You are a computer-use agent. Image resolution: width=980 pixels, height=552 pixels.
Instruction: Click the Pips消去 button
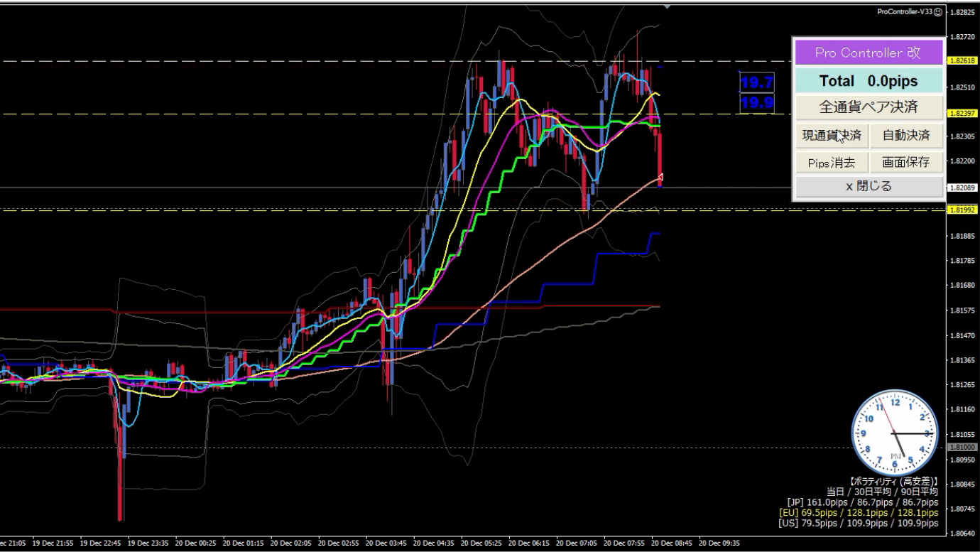tap(832, 162)
